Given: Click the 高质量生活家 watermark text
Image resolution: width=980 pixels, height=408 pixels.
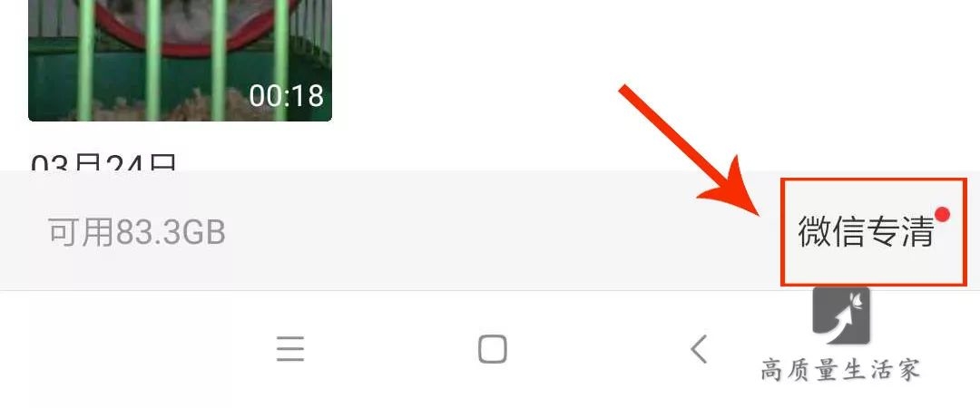Looking at the screenshot, I should click(840, 369).
